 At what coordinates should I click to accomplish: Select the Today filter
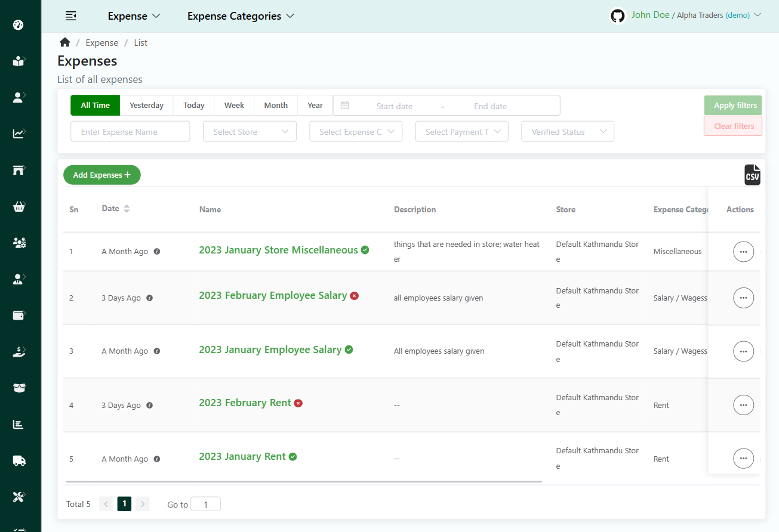194,105
